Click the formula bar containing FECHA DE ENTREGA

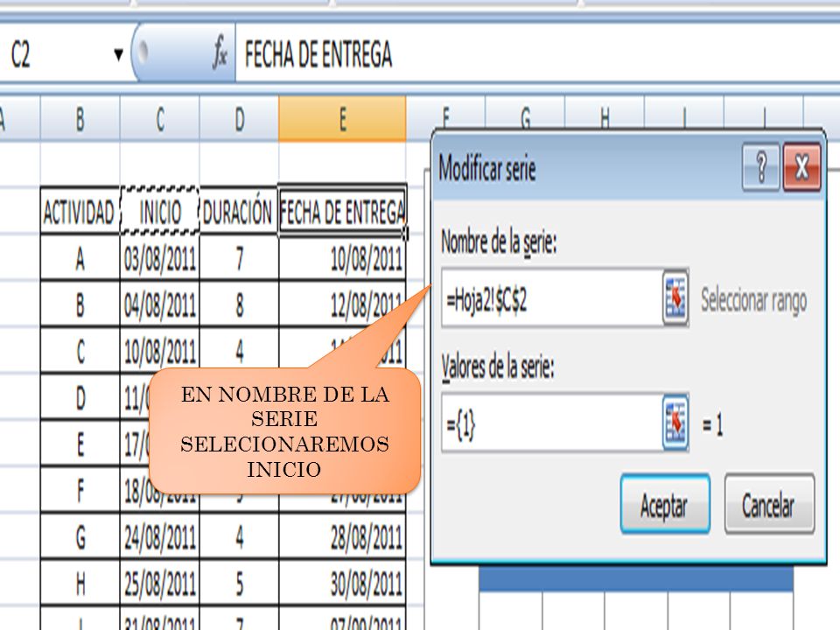coord(535,53)
